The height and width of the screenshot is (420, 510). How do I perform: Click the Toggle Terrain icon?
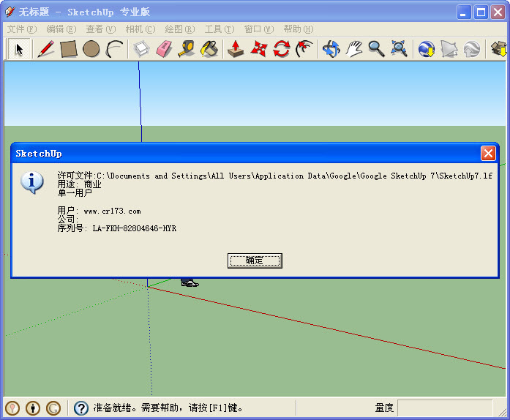(x=449, y=49)
